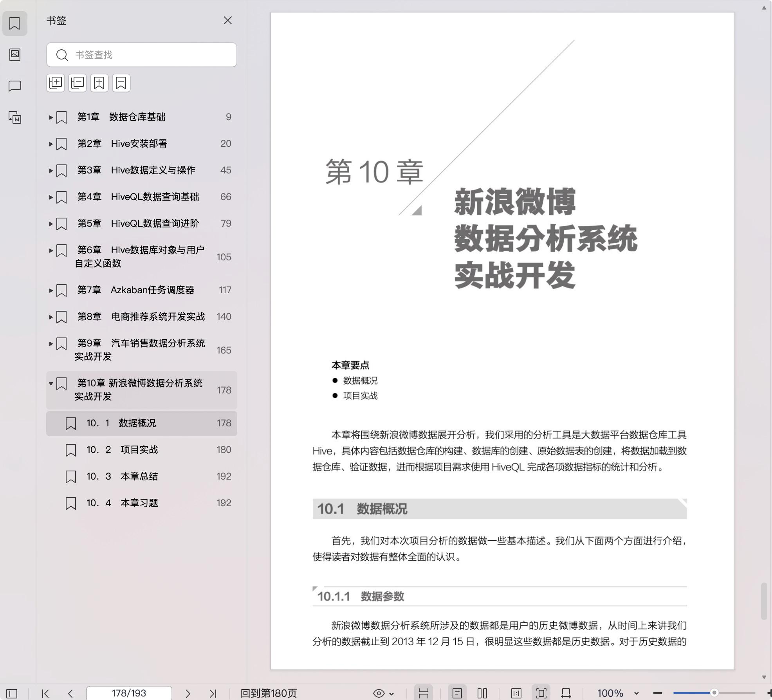Select bookmark 10.2 项目实战
The image size is (772, 700).
pyautogui.click(x=142, y=450)
